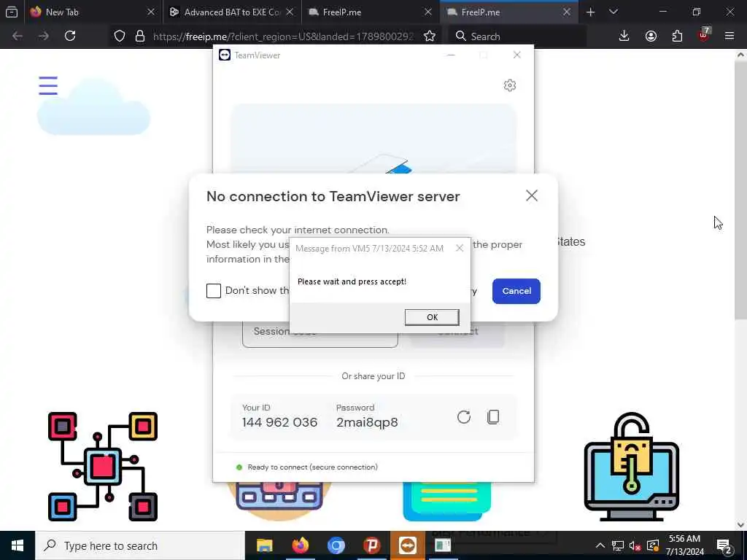Click the cloud logo on the page
The width and height of the screenshot is (747, 560).
(94, 107)
